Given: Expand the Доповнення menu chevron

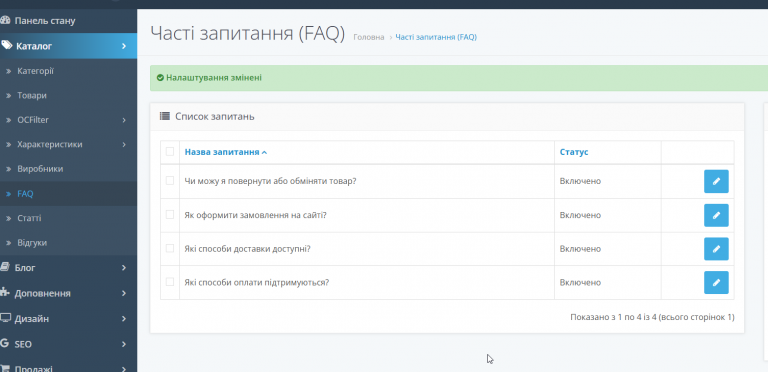Looking at the screenshot, I should click(124, 293).
